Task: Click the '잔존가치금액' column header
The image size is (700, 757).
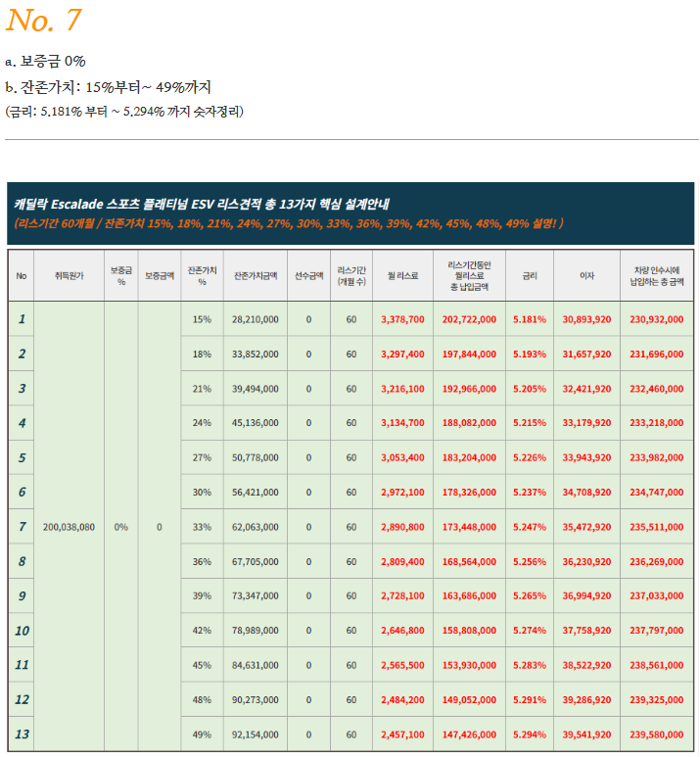Action: tap(256, 275)
